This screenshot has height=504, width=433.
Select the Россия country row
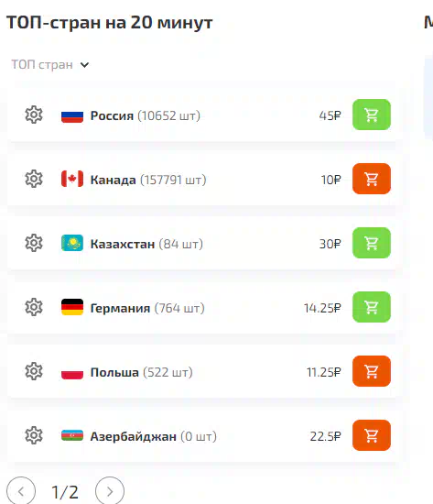(205, 115)
